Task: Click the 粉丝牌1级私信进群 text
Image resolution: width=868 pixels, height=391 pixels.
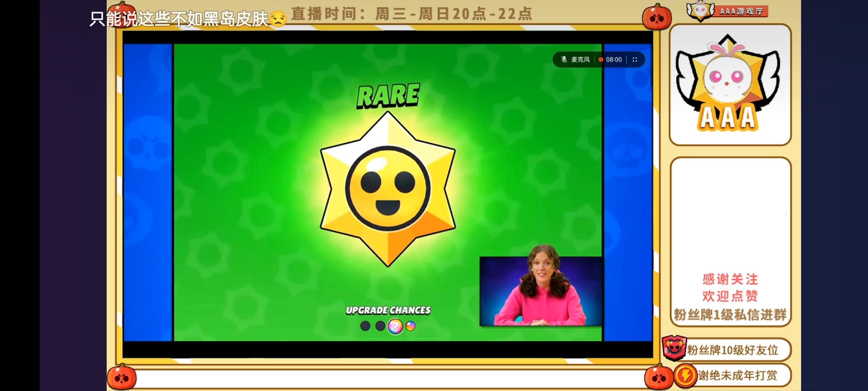Action: (x=730, y=315)
